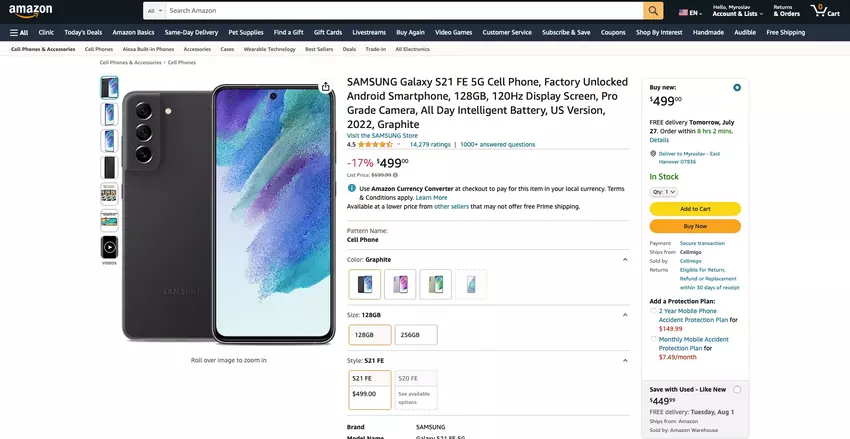Open the Qty quantity dropdown
Screen dimensions: 850x439
coord(664,191)
